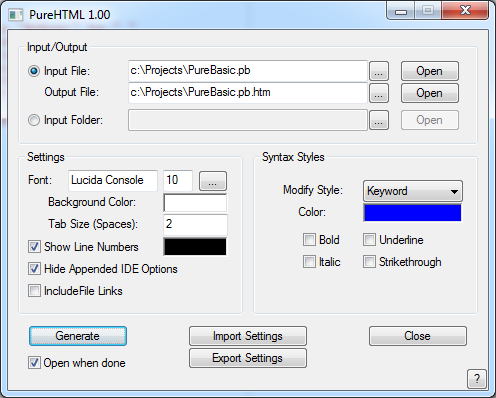Viewport: 496px width, 398px height.
Task: Open the Modify Style dropdown
Action: point(413,191)
